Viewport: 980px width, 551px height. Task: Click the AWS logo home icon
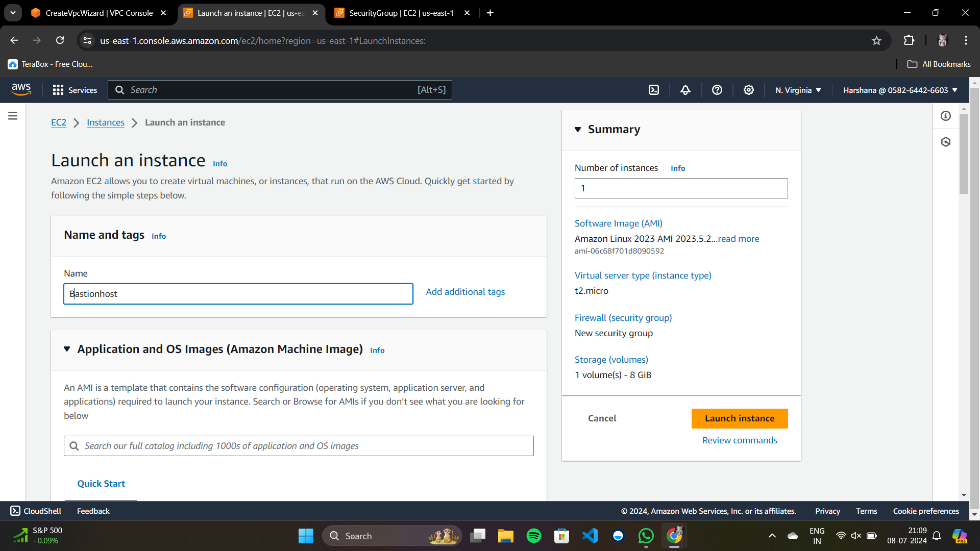21,89
